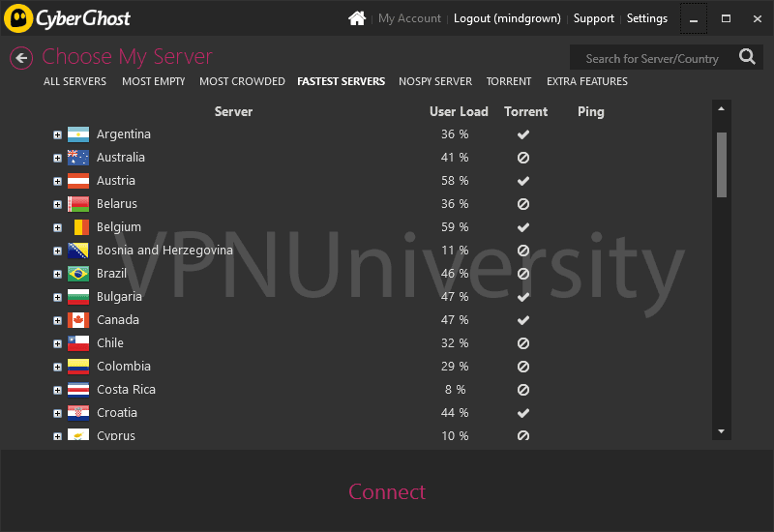Image resolution: width=774 pixels, height=532 pixels.
Task: Expand the Australia server list
Action: pos(57,158)
